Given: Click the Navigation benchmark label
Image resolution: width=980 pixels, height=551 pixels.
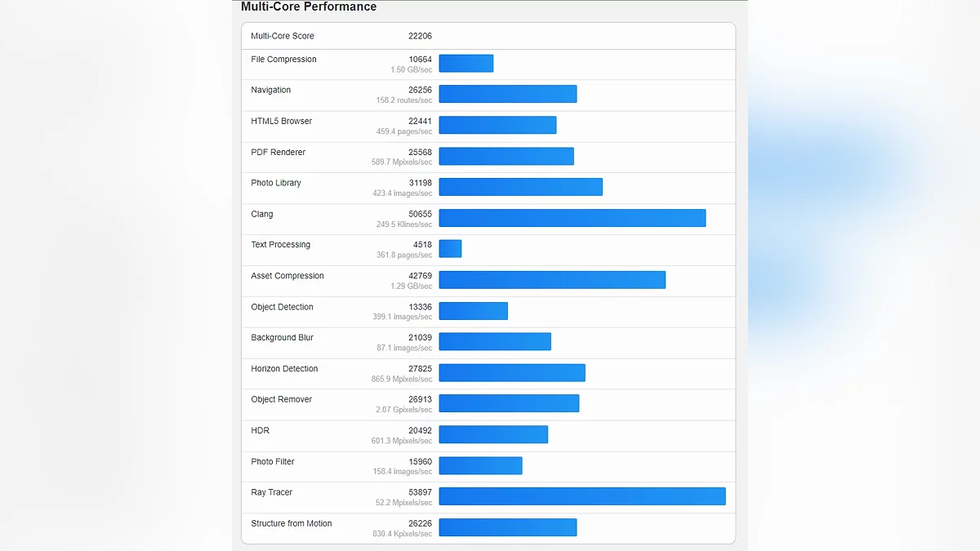Looking at the screenshot, I should [x=270, y=91].
